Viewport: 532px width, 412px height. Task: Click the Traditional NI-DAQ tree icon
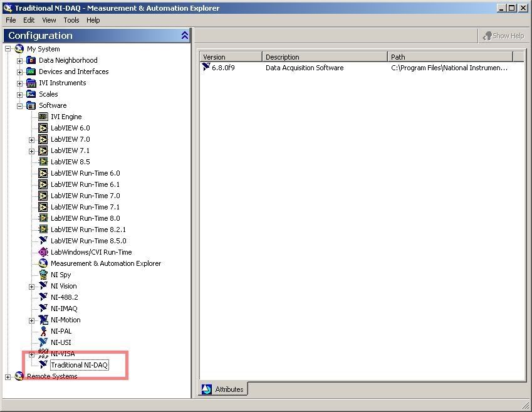point(43,364)
